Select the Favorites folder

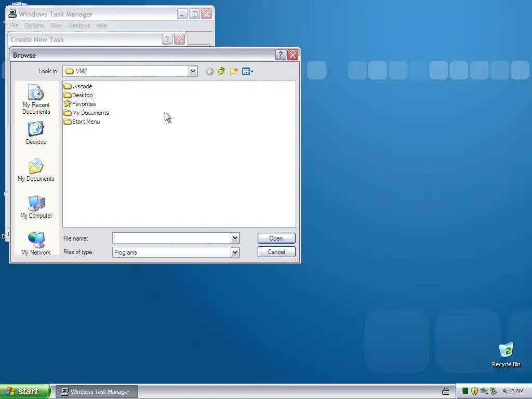(x=79, y=104)
